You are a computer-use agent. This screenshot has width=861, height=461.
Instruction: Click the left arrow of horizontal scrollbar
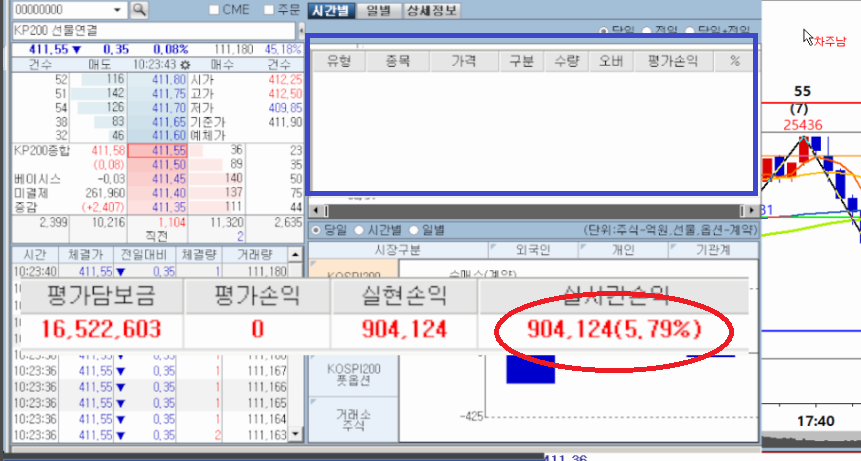tap(316, 211)
